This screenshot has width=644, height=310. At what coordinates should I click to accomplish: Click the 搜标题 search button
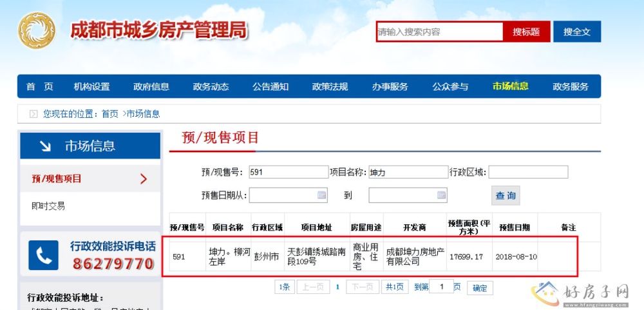pyautogui.click(x=526, y=32)
